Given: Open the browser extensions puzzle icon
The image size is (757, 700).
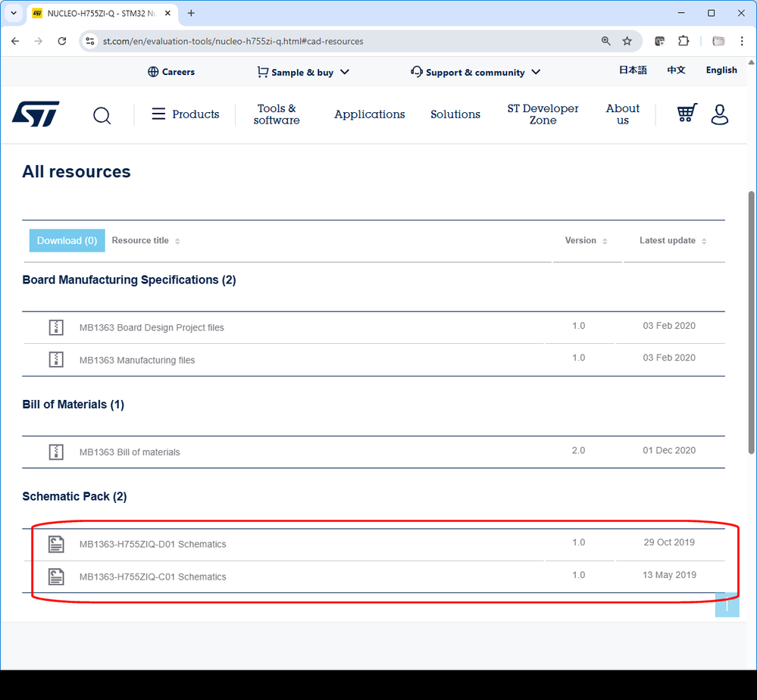Looking at the screenshot, I should 683,41.
